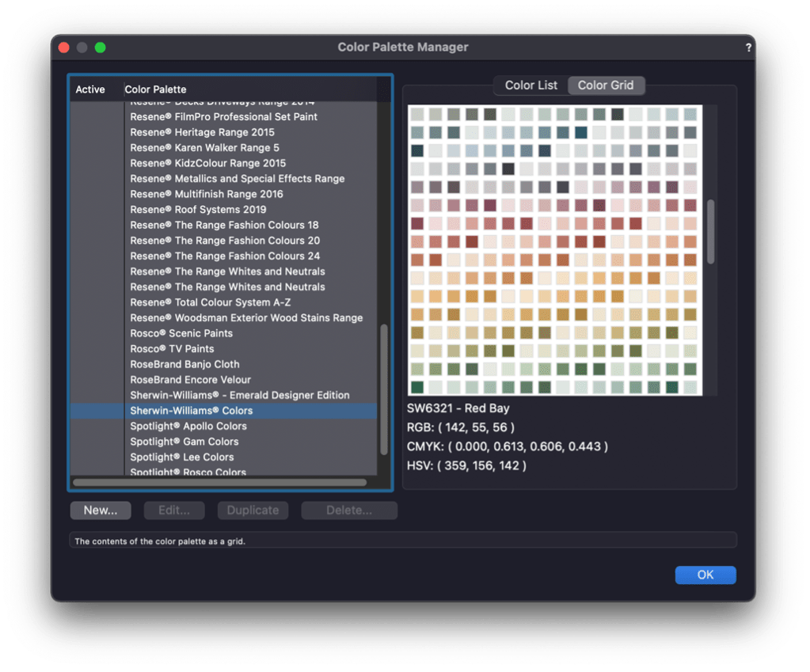
Task: Switch to the Color Grid tab
Action: 606,85
